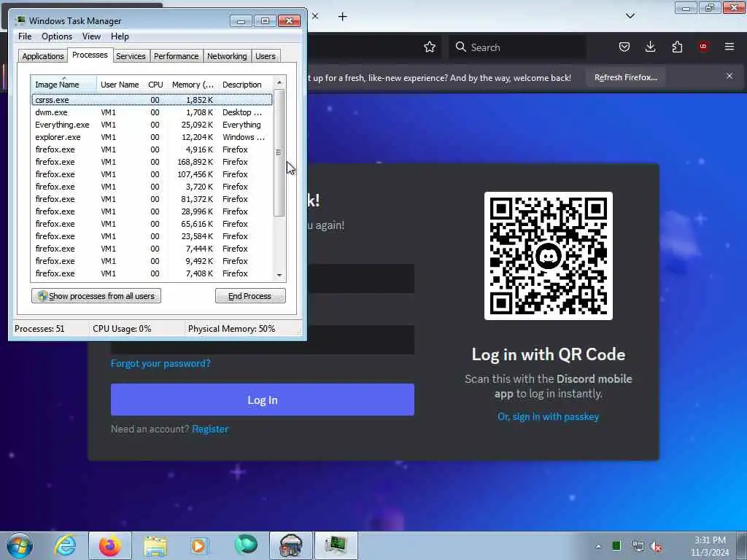Open the Register link
The height and width of the screenshot is (560, 747).
pos(210,429)
